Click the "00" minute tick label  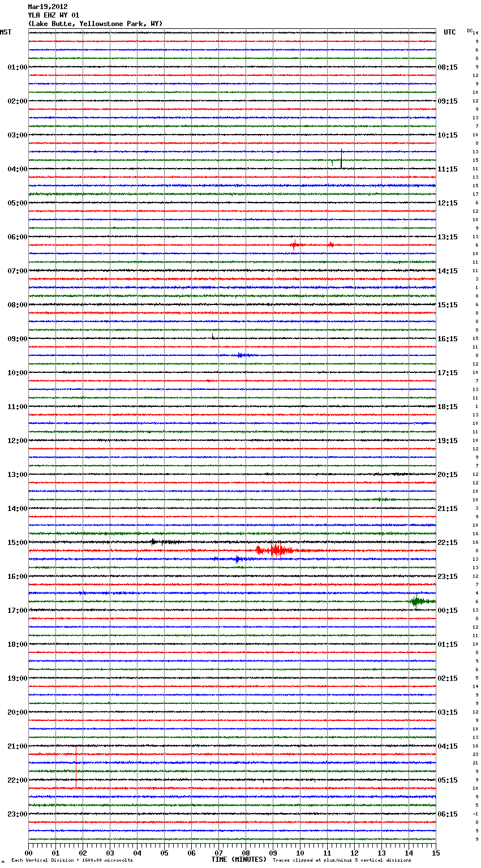28,853
